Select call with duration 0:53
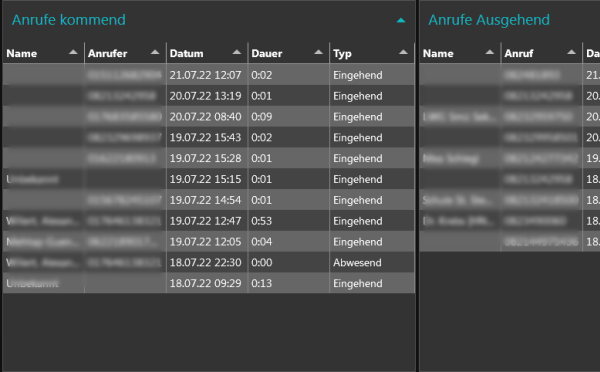The width and height of the screenshot is (600, 372). tap(209, 221)
